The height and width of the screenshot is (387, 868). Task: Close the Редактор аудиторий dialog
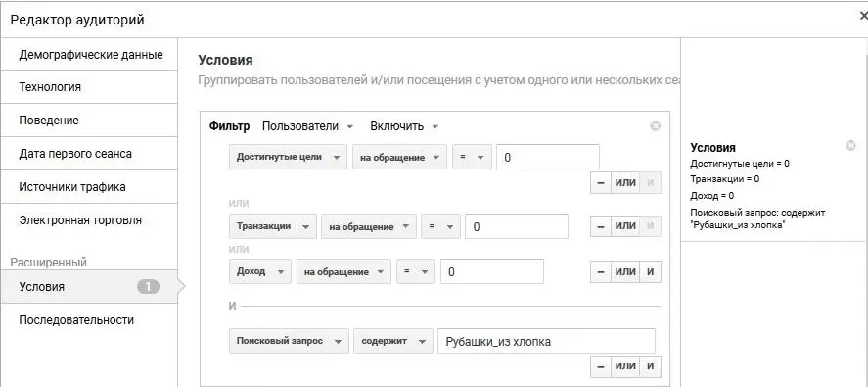[x=863, y=16]
